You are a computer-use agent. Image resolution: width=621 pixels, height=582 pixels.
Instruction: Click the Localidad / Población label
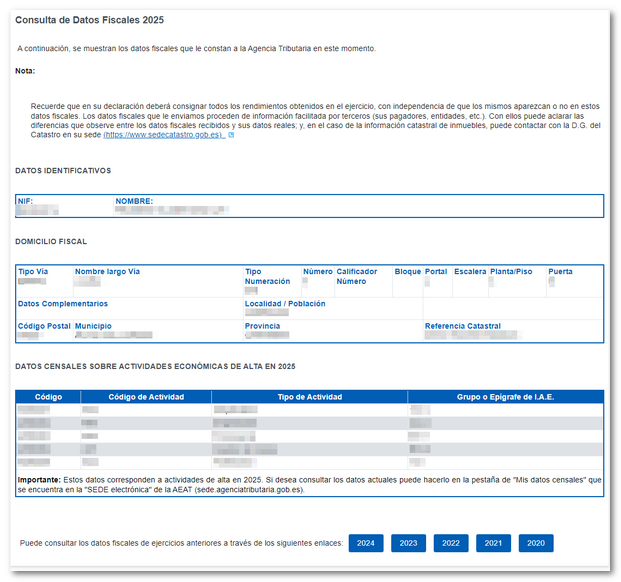tap(285, 304)
